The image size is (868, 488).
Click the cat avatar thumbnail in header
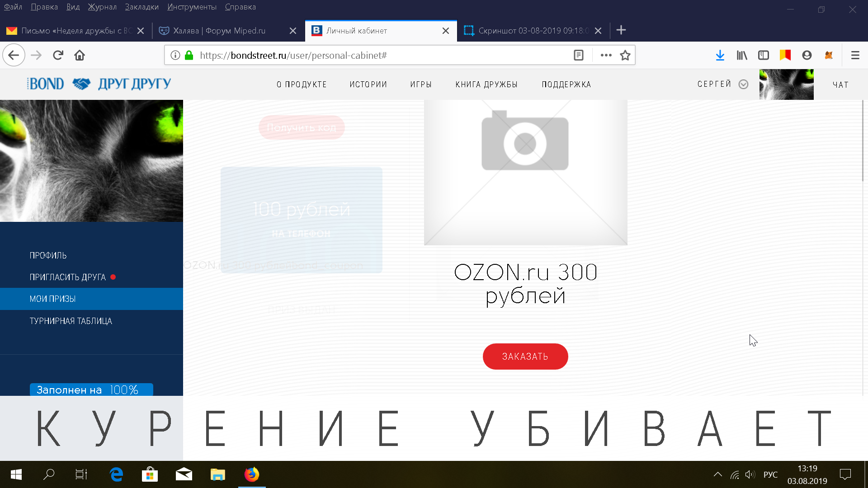coord(787,84)
